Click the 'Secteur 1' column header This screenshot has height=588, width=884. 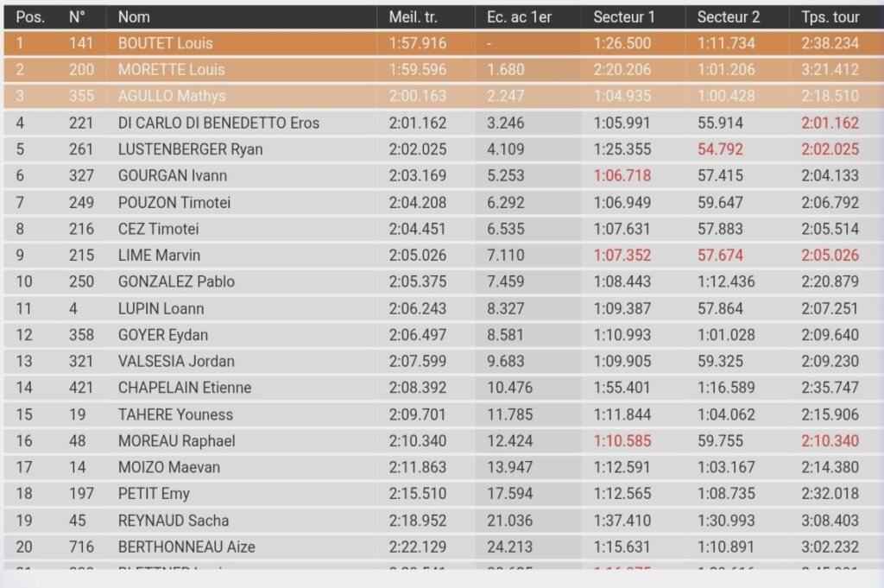point(624,16)
